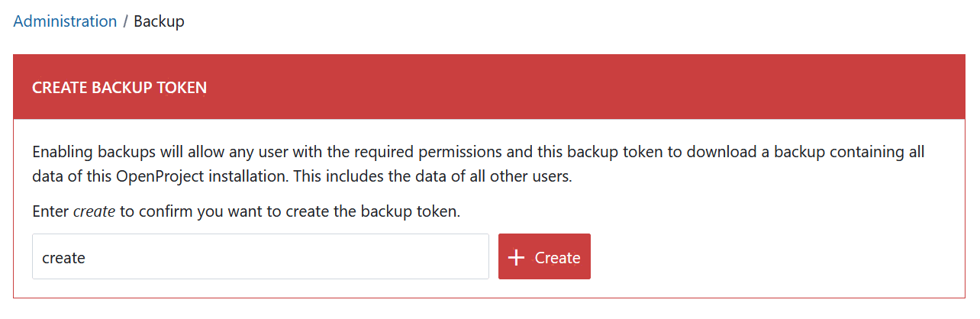
Task: Click the blank panel area right of the Create button
Action: coord(763,258)
